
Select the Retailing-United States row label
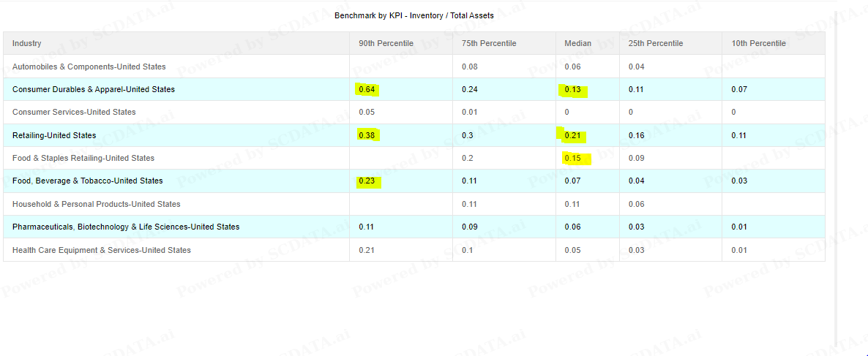click(54, 135)
